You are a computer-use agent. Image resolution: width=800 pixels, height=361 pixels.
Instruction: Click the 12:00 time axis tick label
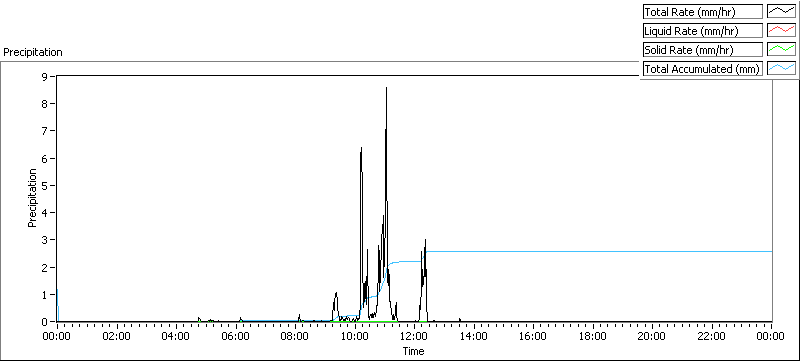coord(414,336)
